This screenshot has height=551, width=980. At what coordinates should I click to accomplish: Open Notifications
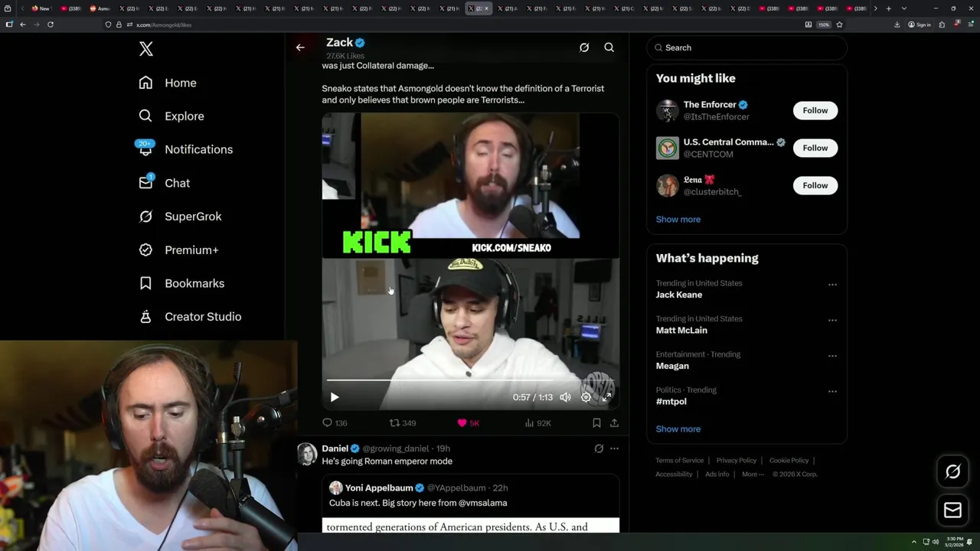[x=185, y=149]
